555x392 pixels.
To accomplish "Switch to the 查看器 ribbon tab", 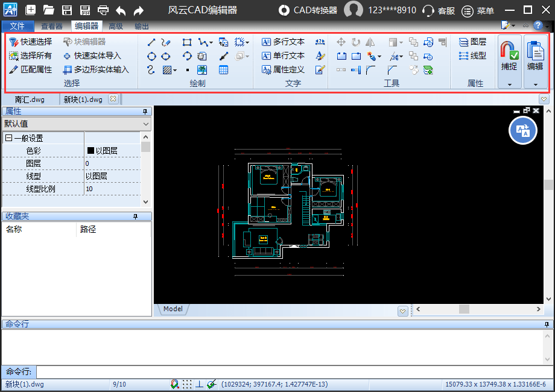I will (52, 27).
